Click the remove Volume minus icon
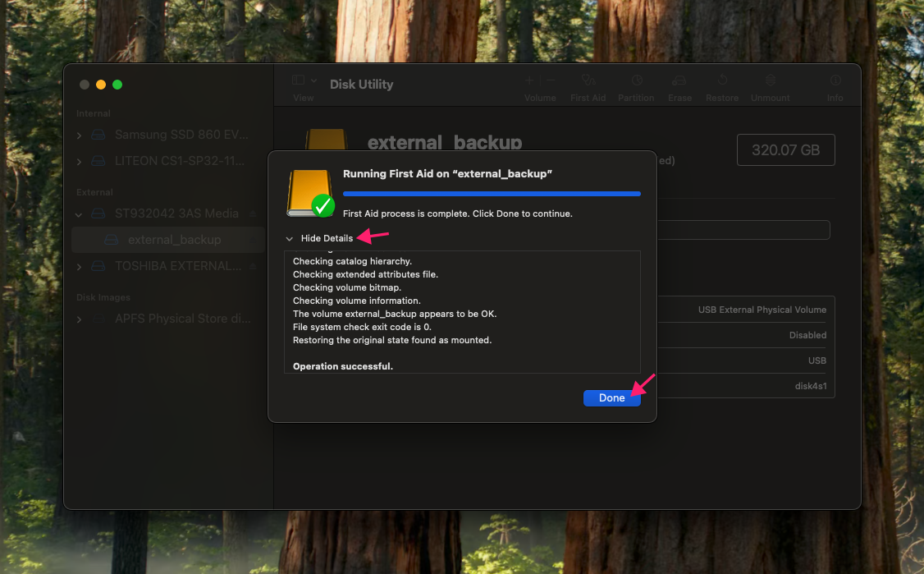The width and height of the screenshot is (924, 574). (551, 80)
